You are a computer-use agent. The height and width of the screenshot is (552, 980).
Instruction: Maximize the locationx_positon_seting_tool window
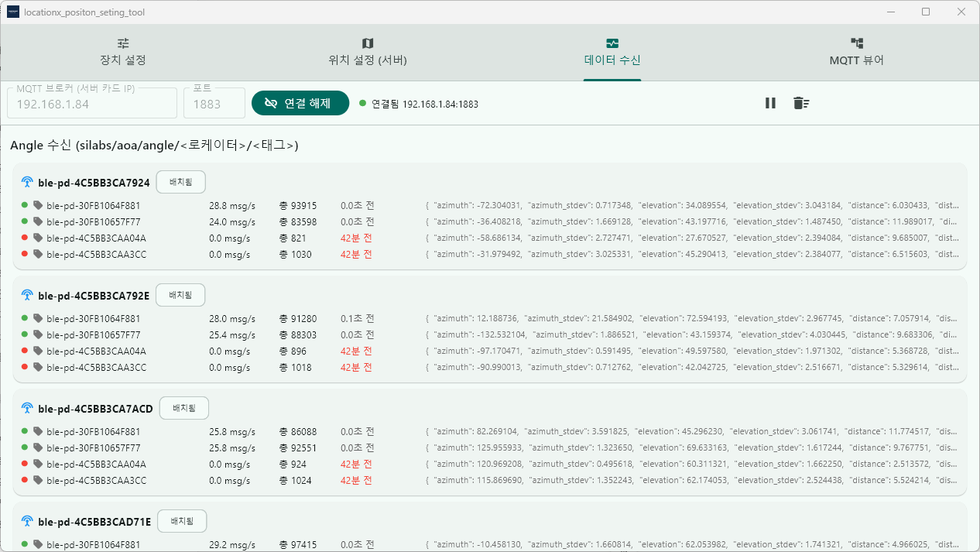click(926, 12)
